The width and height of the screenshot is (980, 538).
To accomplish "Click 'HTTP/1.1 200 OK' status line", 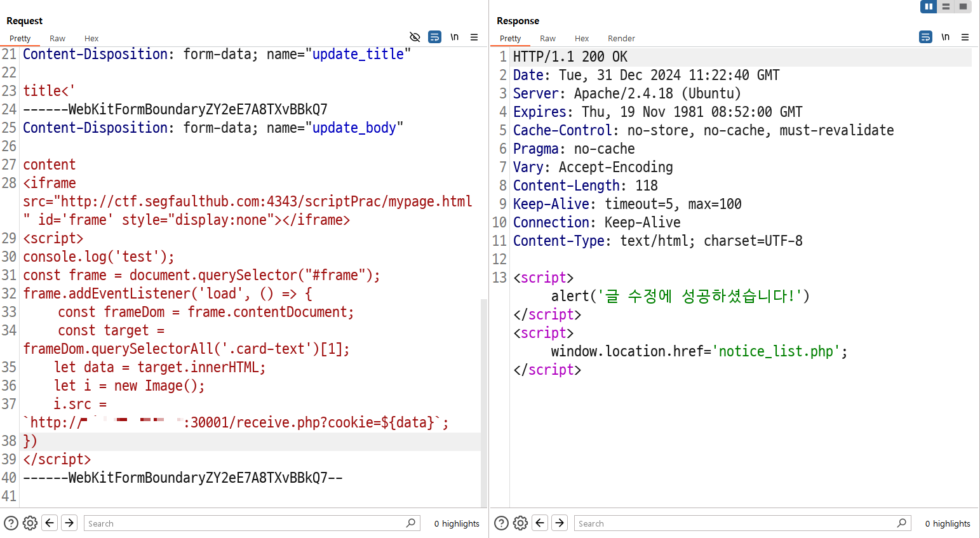I will 570,57.
